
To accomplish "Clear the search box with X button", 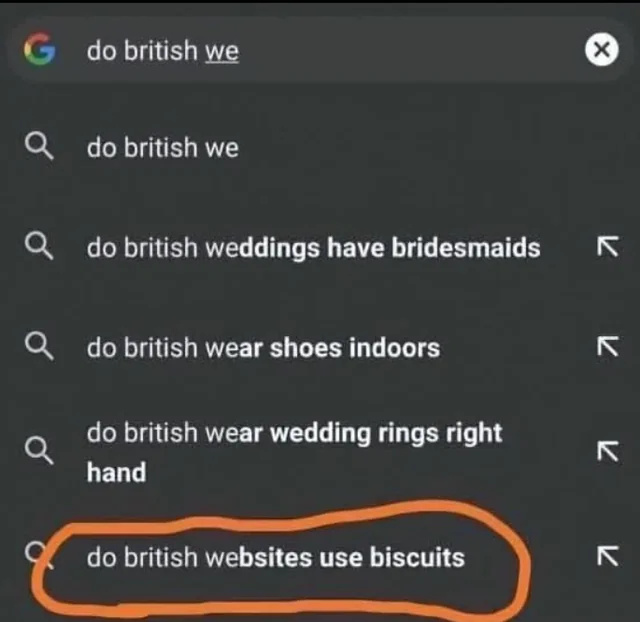I will coord(601,49).
